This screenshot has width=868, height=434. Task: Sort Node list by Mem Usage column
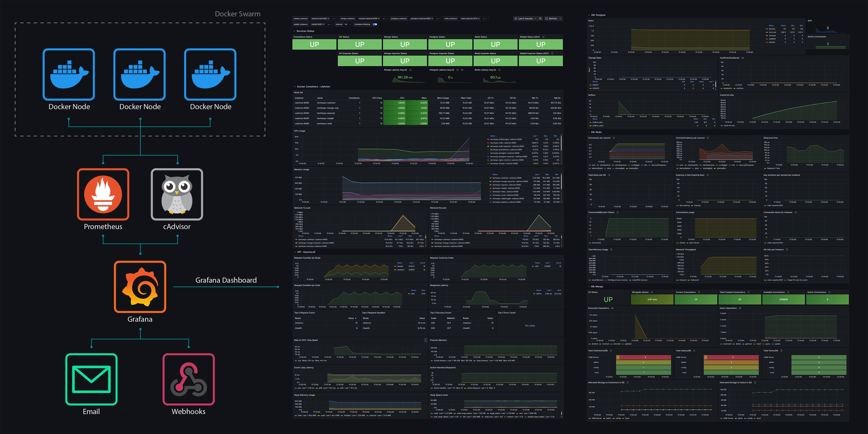443,98
